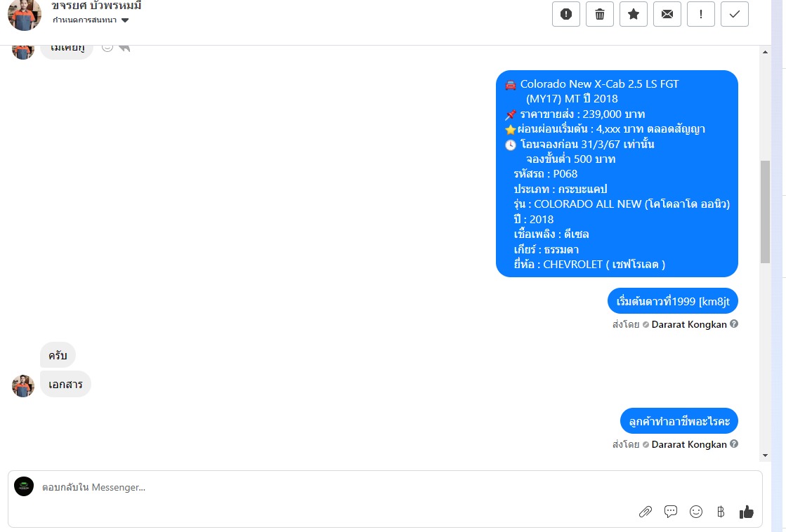Click the scroll-down arrow of the chat scrollbar
Image resolution: width=786 pixels, height=532 pixels.
(765, 455)
